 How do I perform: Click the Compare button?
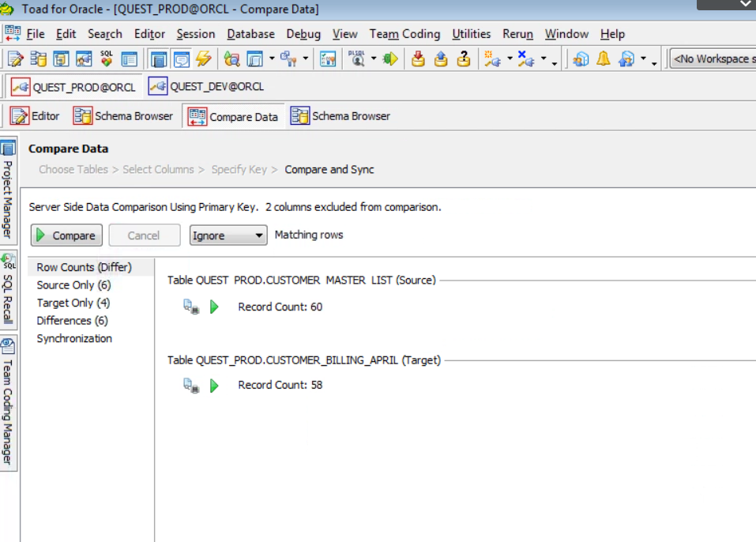pyautogui.click(x=66, y=235)
